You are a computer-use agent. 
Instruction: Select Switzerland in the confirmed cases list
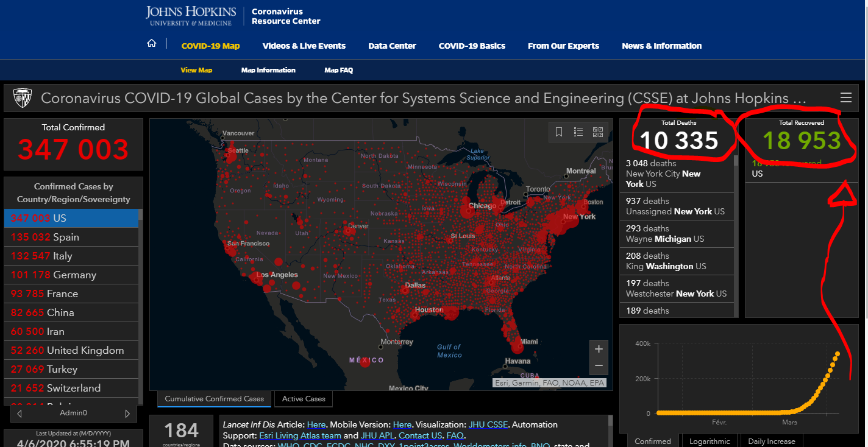tap(71, 388)
